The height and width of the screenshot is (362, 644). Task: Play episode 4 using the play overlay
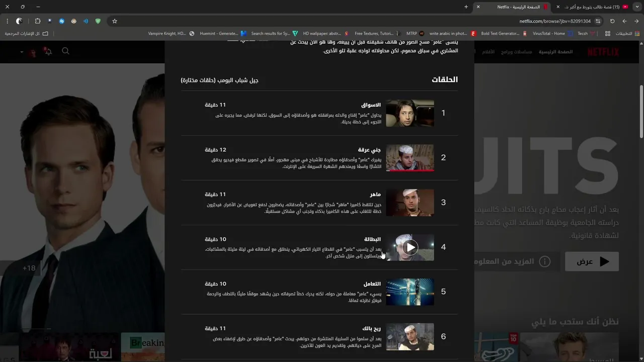[x=411, y=247]
